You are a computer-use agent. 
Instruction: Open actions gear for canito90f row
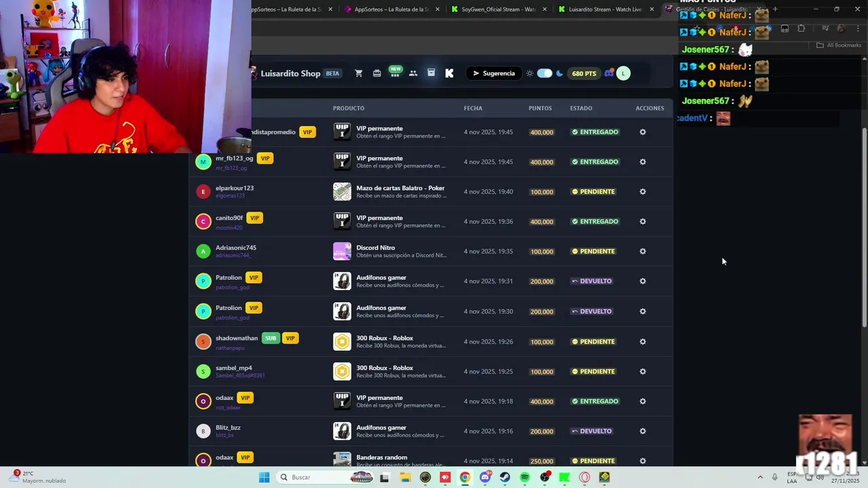click(643, 222)
